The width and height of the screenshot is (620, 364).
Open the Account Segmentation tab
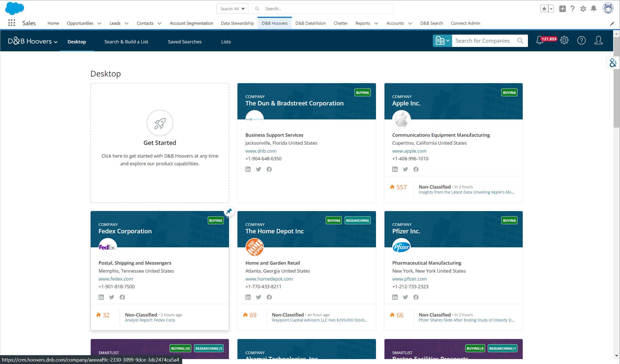tap(191, 23)
